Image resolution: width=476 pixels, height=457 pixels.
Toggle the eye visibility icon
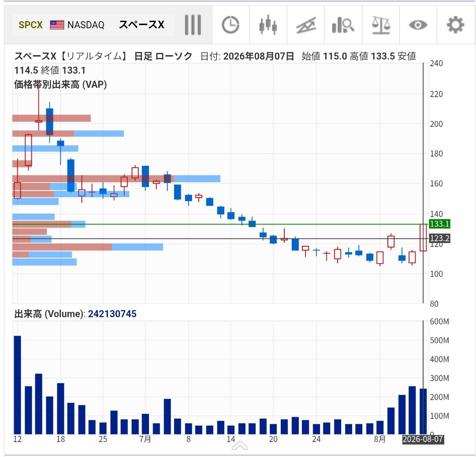pos(418,25)
